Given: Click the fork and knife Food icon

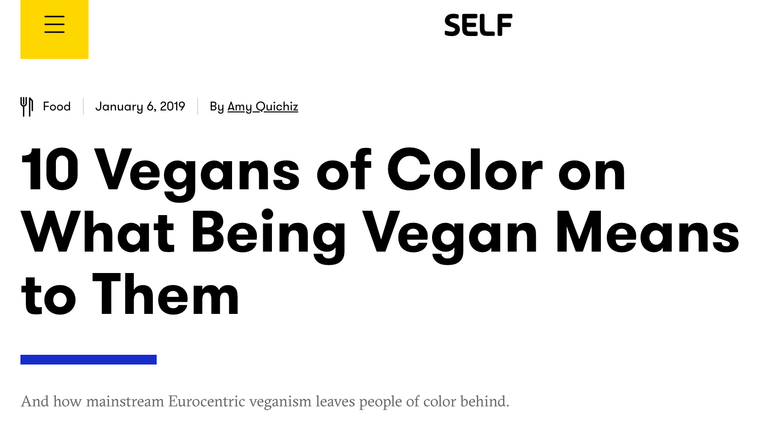Looking at the screenshot, I should [x=27, y=106].
